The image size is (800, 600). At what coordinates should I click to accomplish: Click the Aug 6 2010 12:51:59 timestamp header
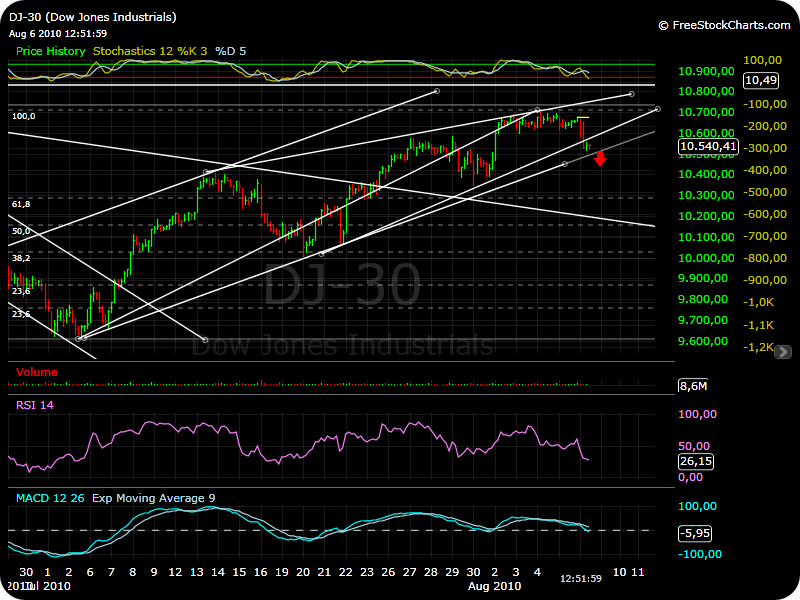58,34
